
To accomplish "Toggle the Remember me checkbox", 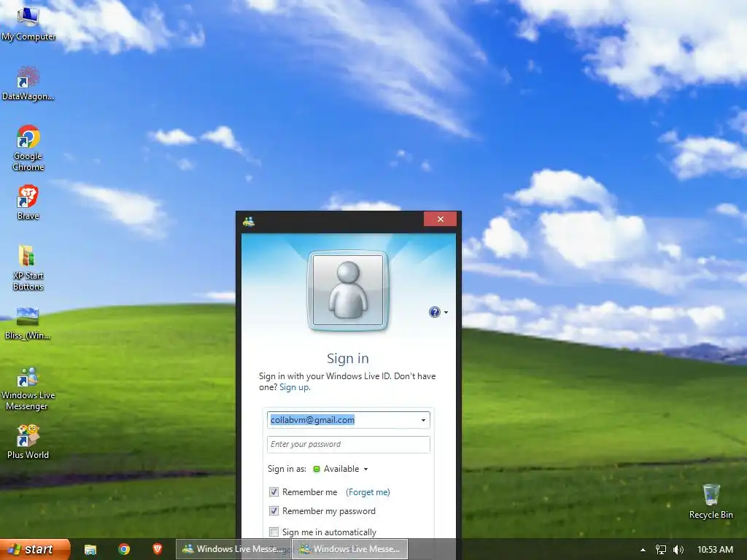I will click(274, 492).
